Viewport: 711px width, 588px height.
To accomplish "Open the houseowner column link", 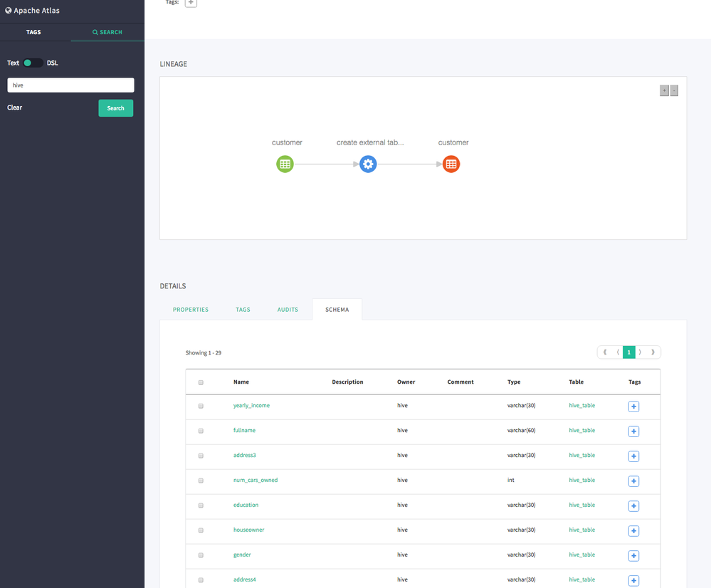I will 248,530.
